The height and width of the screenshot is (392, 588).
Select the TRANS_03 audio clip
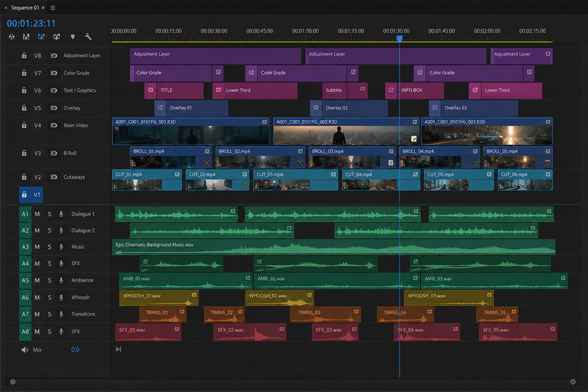tap(325, 315)
